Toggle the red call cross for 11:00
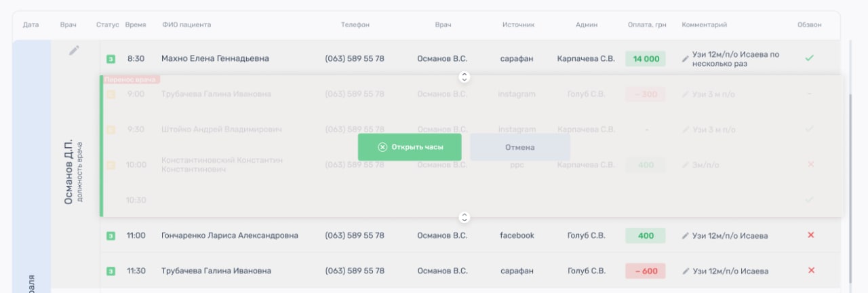 [810, 235]
